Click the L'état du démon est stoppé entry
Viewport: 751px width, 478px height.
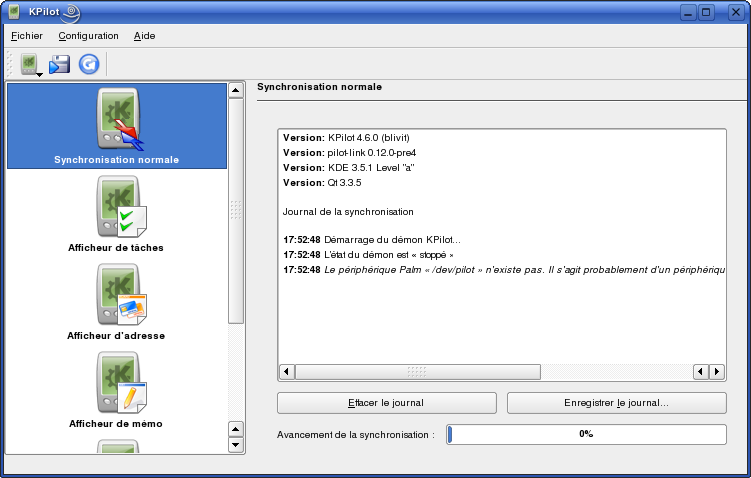(368, 255)
